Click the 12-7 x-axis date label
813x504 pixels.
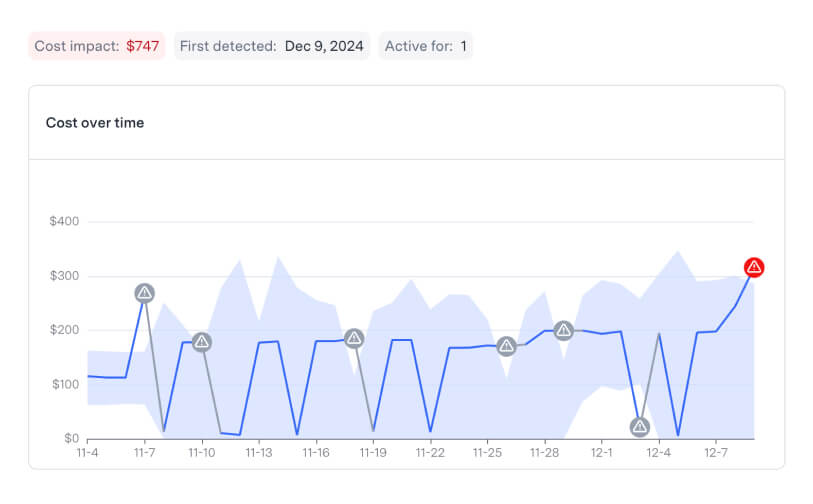point(716,453)
